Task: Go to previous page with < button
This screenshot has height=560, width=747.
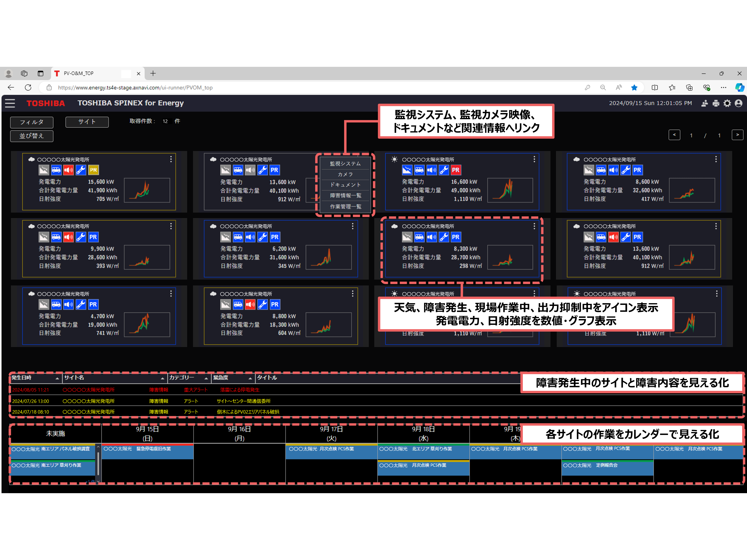Action: (x=674, y=135)
